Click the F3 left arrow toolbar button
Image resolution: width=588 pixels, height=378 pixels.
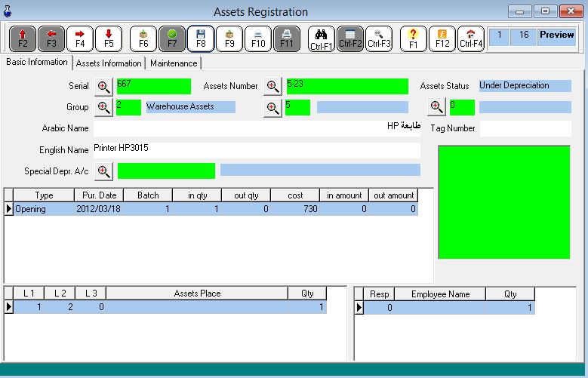[51, 38]
